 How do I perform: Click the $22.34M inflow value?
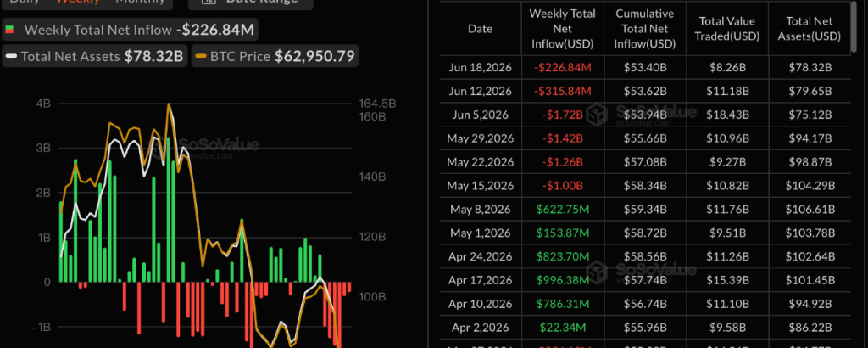(563, 328)
